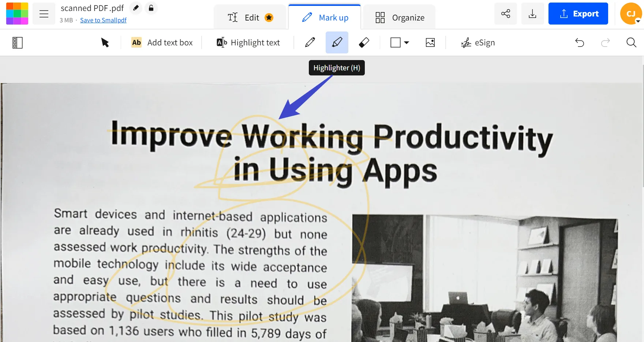Click the undo arrow

tap(580, 42)
